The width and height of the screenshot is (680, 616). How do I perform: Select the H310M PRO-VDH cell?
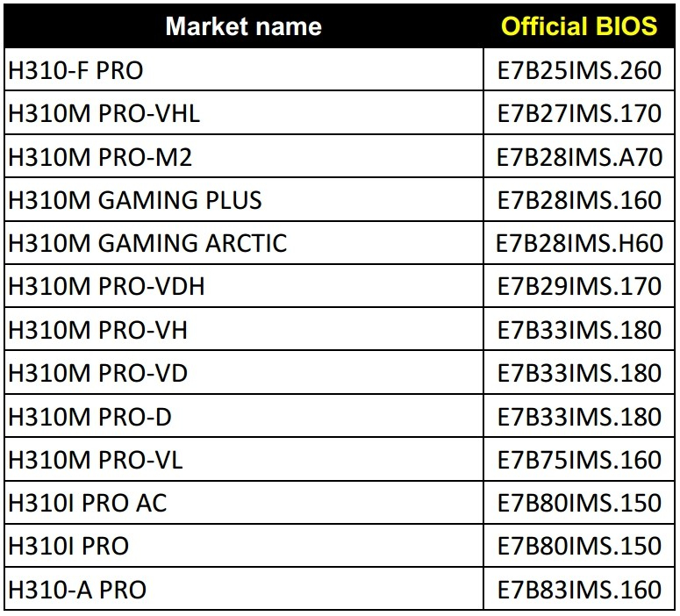[x=106, y=286]
